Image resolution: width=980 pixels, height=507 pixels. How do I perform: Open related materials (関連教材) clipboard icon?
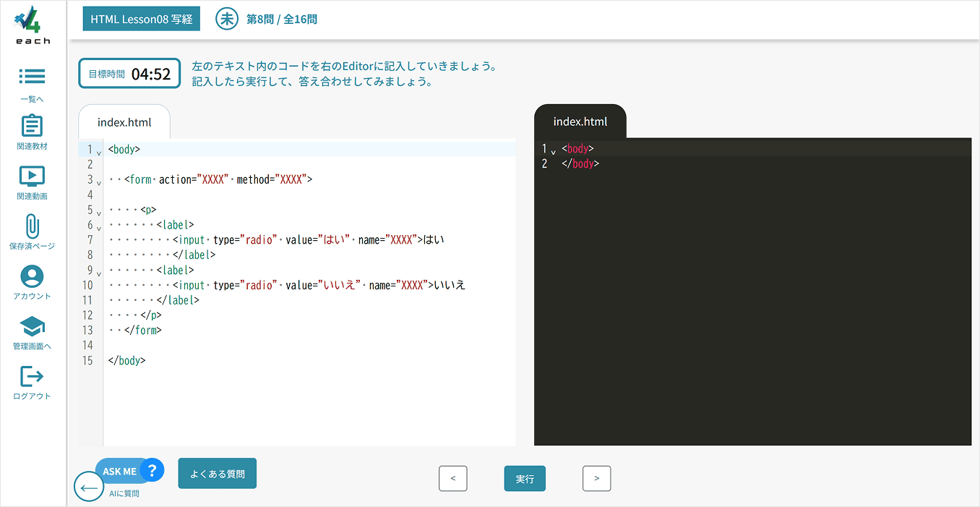(32, 126)
